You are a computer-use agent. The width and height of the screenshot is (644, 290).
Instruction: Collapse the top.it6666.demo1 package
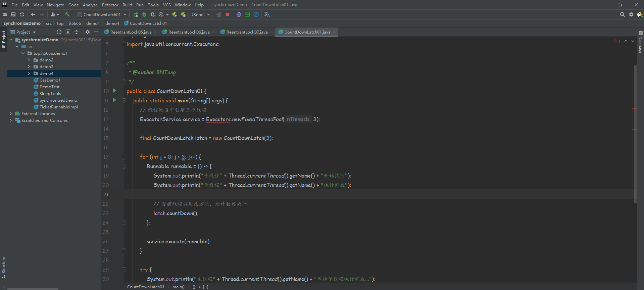click(23, 53)
